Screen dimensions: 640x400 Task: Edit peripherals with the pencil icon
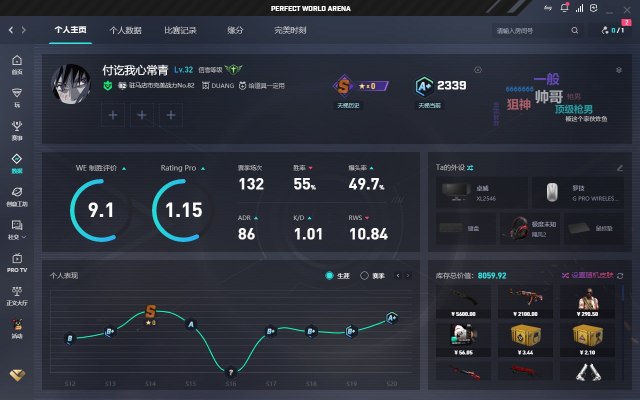620,168
